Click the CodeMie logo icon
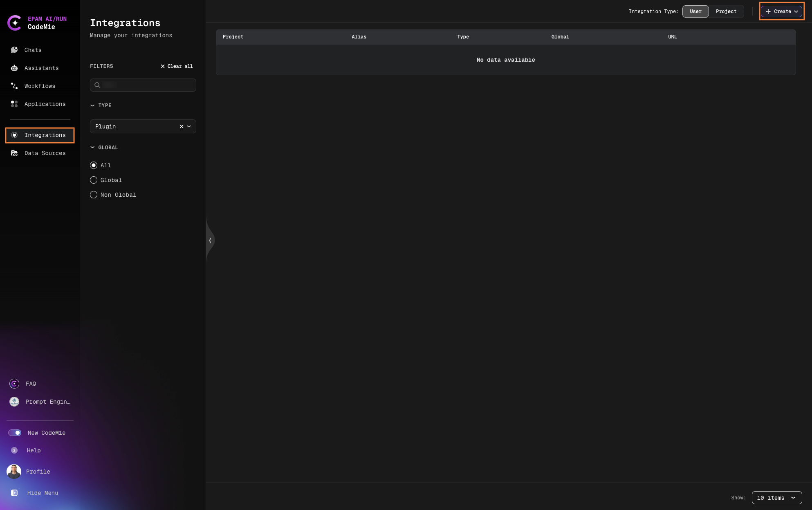This screenshot has height=510, width=812. click(15, 23)
